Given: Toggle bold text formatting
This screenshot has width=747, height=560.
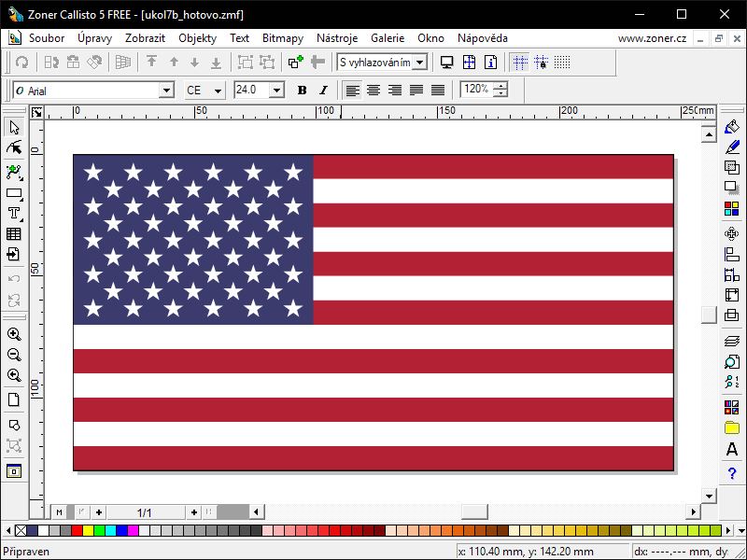Looking at the screenshot, I should coord(302,90).
